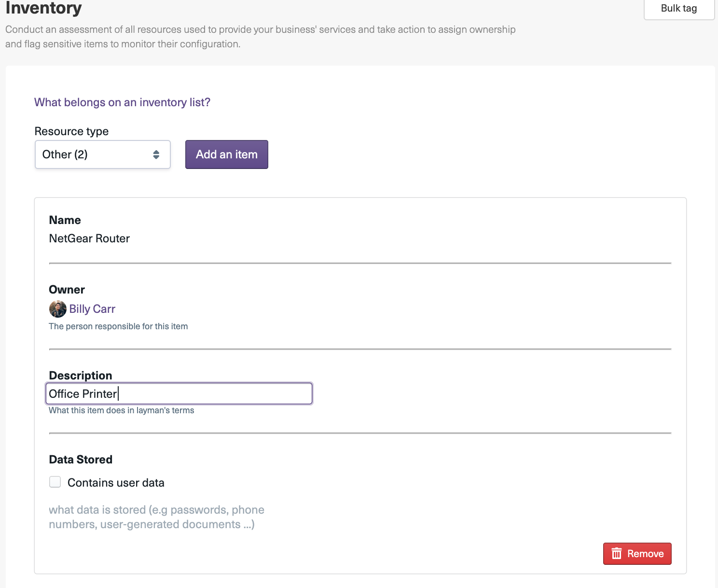This screenshot has height=588, width=718.
Task: Focus the Description field containing Office Printer
Action: (x=179, y=394)
